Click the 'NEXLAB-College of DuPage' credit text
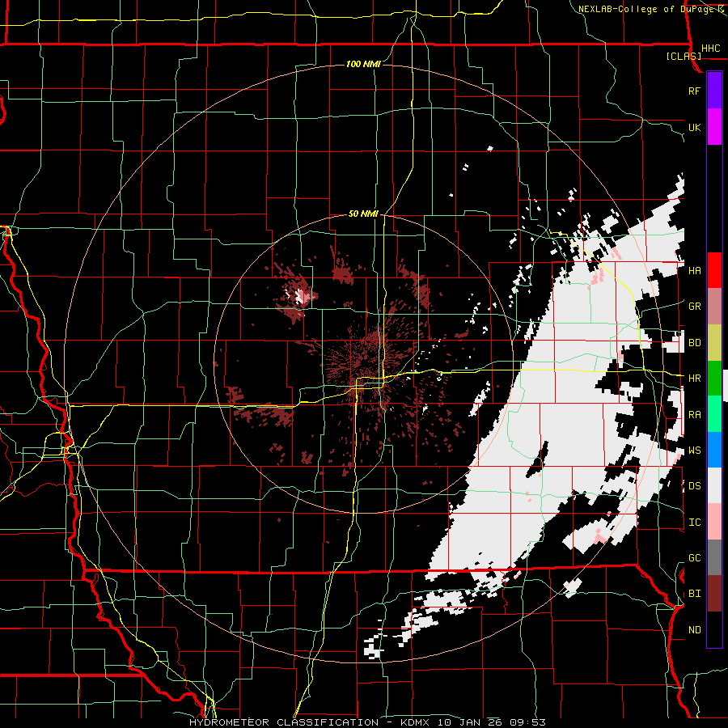This screenshot has width=728, height=728. click(x=647, y=9)
